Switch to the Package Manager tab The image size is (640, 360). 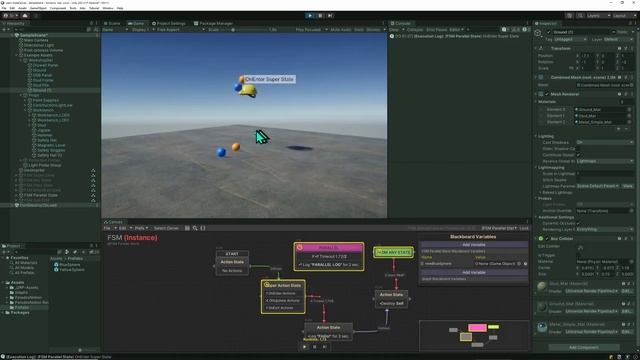(x=213, y=23)
